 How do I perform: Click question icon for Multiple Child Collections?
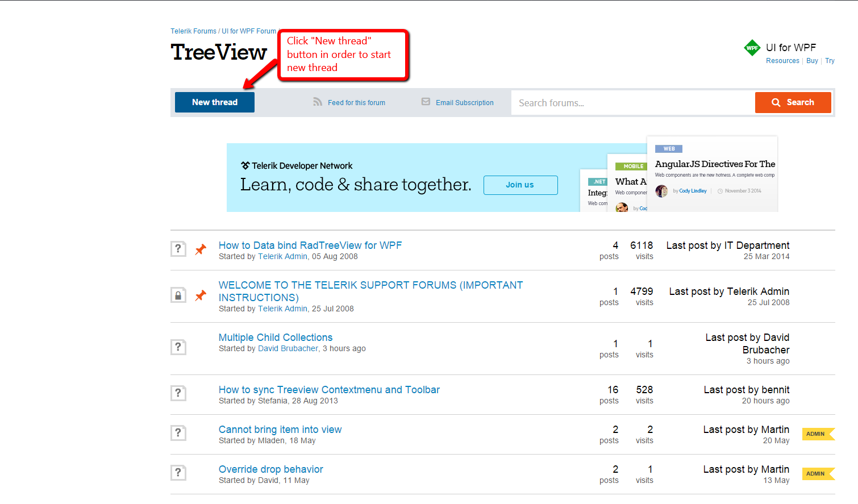[178, 347]
